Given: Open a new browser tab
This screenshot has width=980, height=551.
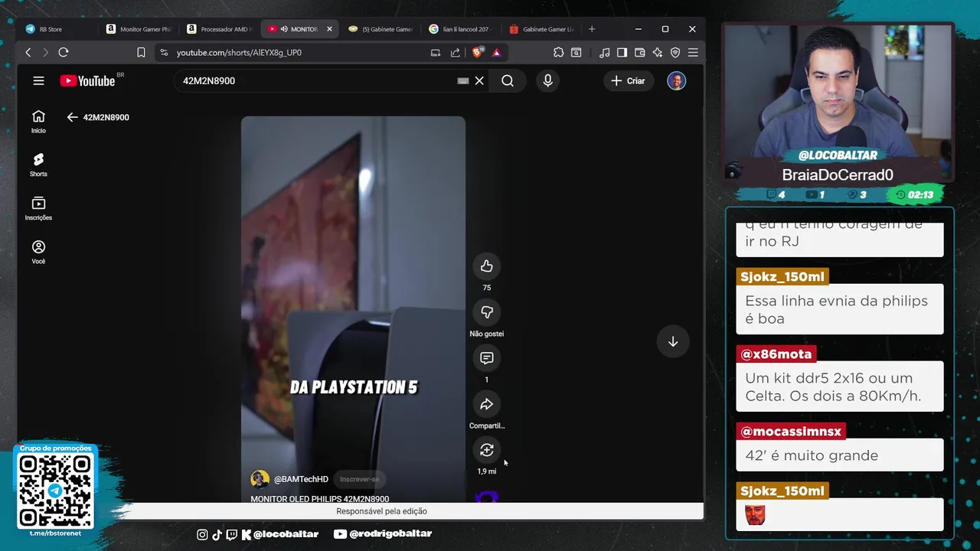Looking at the screenshot, I should (x=591, y=29).
